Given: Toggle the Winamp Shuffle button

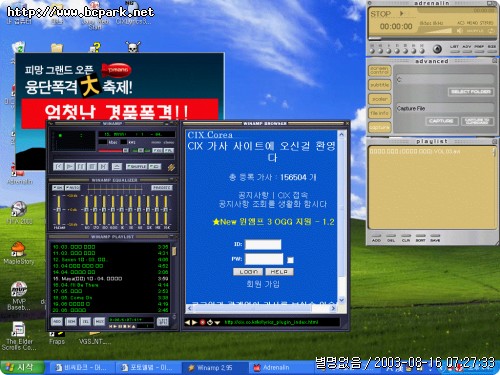Looking at the screenshot, I should pos(136,166).
